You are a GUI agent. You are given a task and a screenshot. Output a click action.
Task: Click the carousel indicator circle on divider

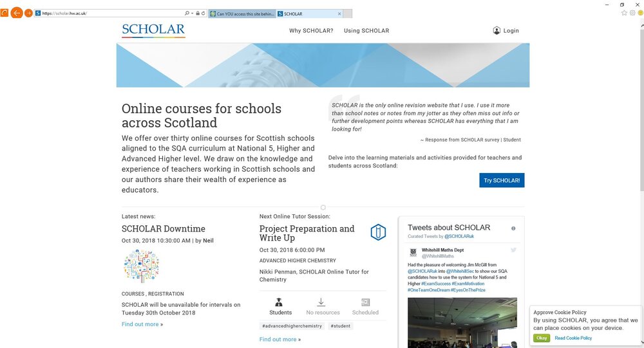pos(323,207)
